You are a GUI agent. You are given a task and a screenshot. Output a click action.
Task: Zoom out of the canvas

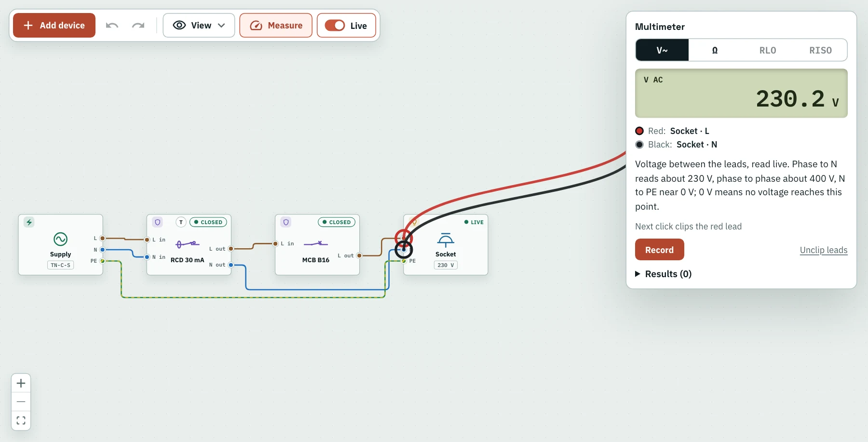(21, 402)
